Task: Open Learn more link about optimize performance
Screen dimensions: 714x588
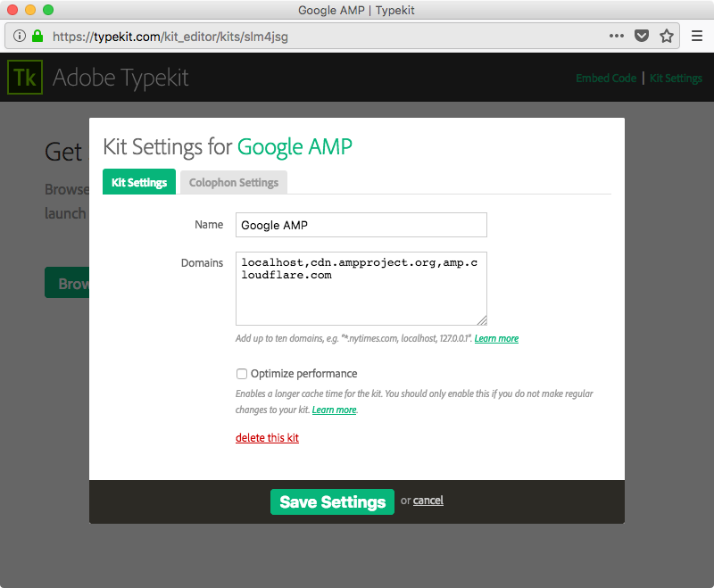Action: coord(334,410)
